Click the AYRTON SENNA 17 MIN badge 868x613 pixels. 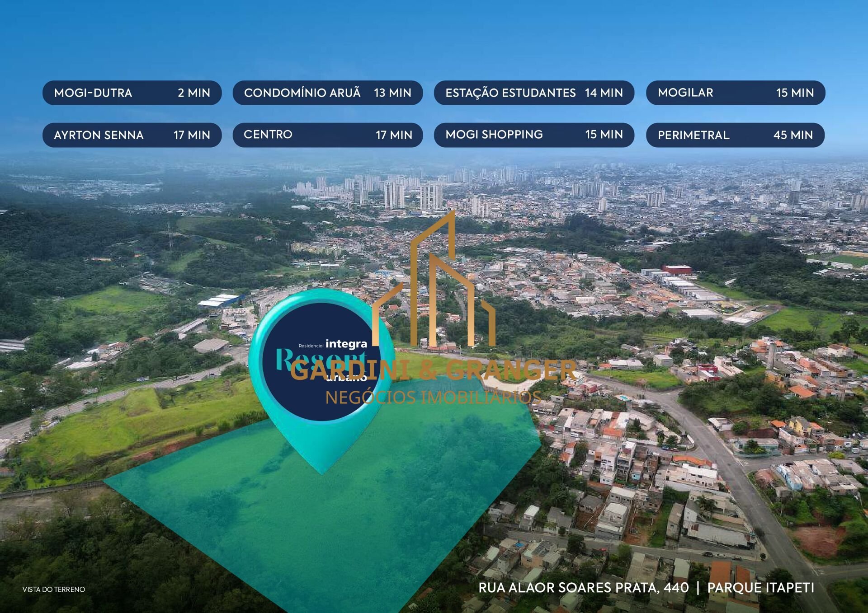[132, 135]
